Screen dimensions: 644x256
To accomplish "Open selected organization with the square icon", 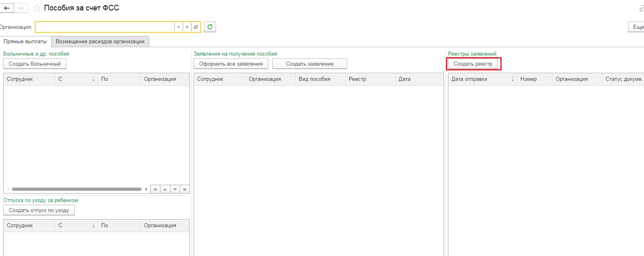I will (x=196, y=27).
